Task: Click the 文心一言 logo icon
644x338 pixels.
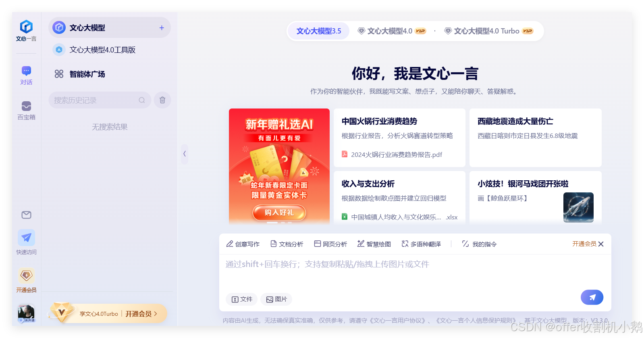Action: (26, 27)
